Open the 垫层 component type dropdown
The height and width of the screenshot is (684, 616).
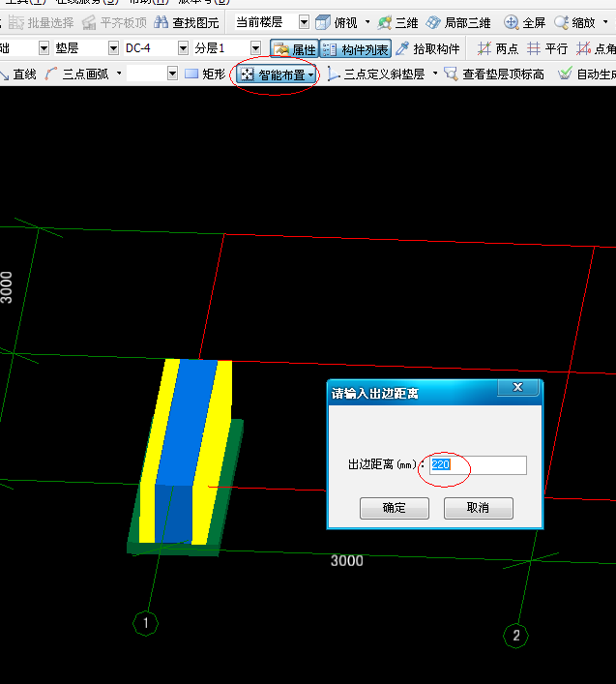113,48
